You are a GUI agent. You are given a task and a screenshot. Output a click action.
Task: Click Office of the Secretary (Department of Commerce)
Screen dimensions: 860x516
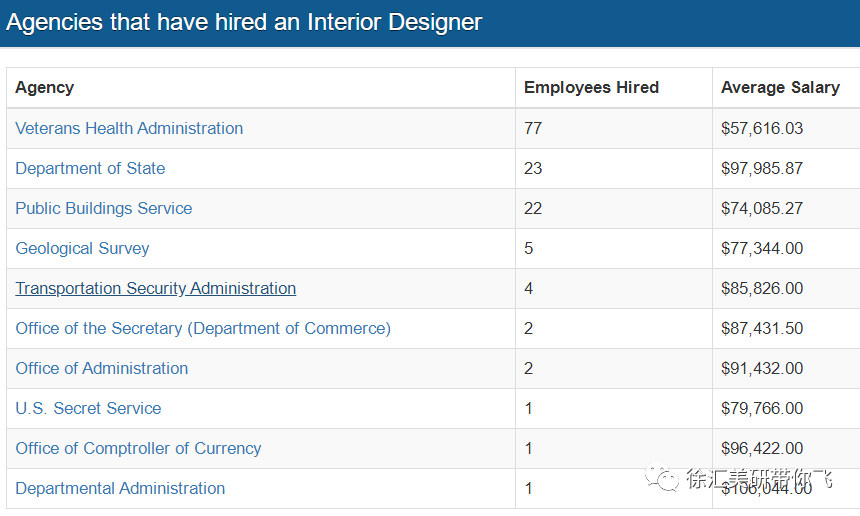[203, 328]
